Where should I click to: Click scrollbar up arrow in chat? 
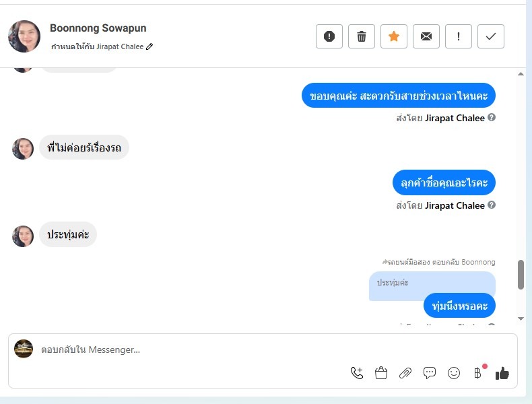pos(521,74)
